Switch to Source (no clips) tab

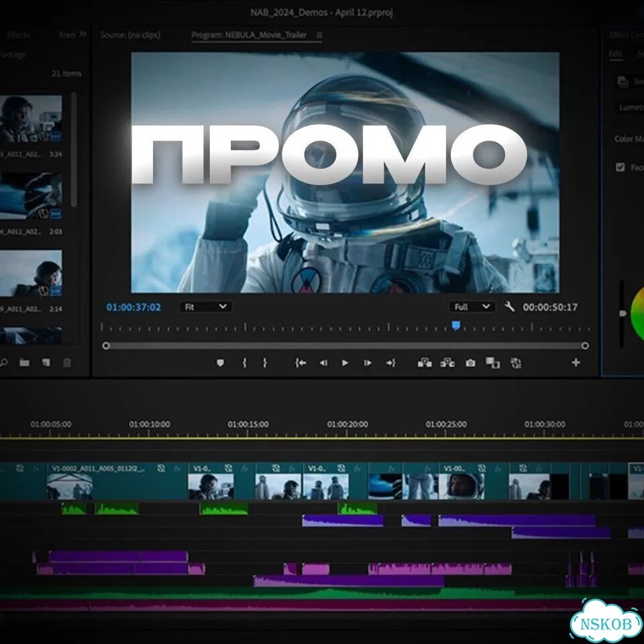point(130,35)
